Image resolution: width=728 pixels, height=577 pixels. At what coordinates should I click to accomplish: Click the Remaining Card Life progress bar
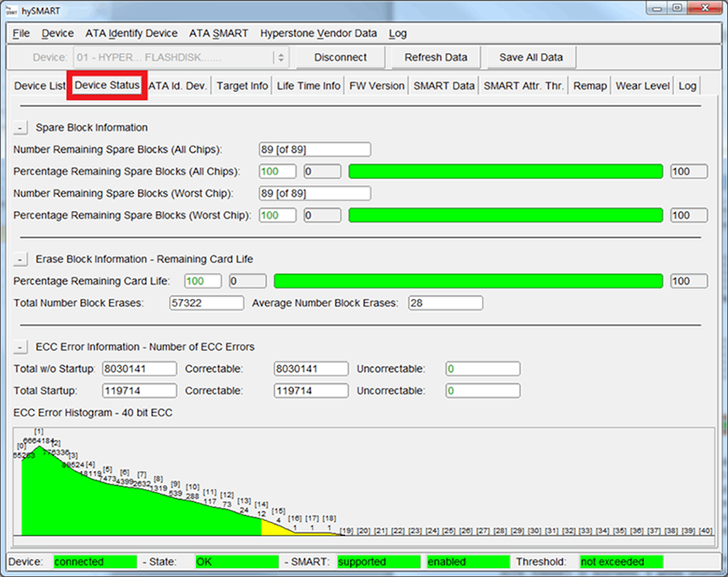(468, 281)
